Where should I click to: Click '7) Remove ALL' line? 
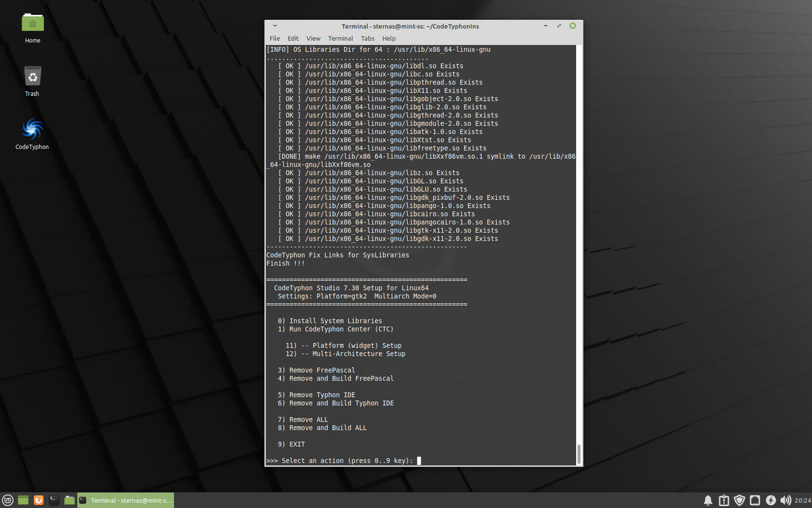(303, 419)
